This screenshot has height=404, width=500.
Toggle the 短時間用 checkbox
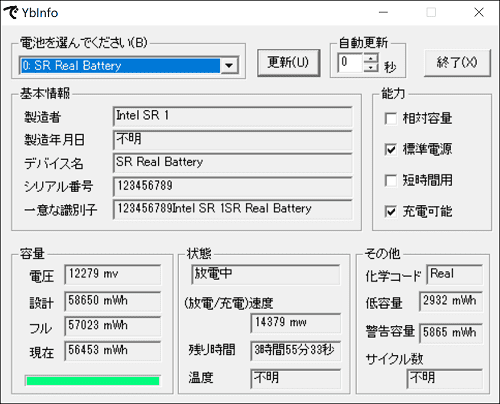(391, 181)
